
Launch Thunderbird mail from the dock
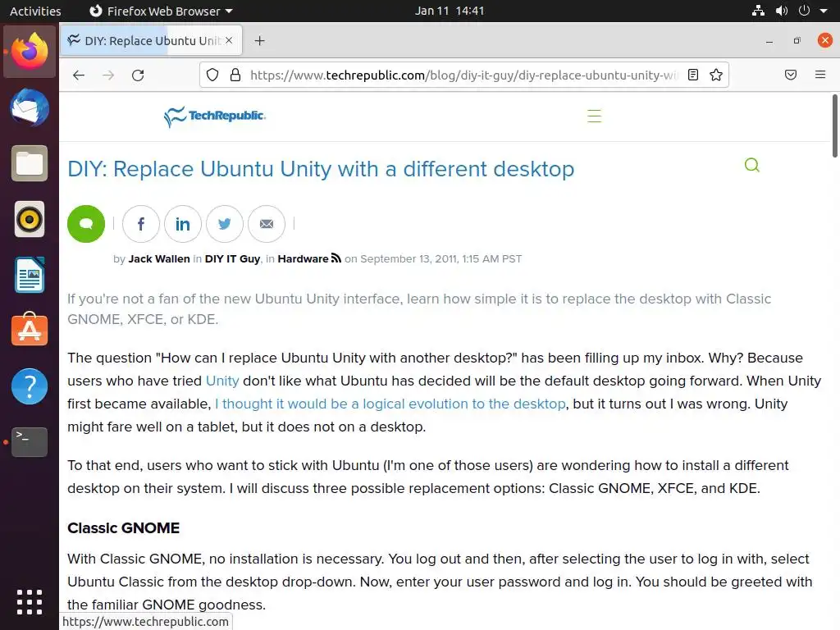tap(30, 107)
